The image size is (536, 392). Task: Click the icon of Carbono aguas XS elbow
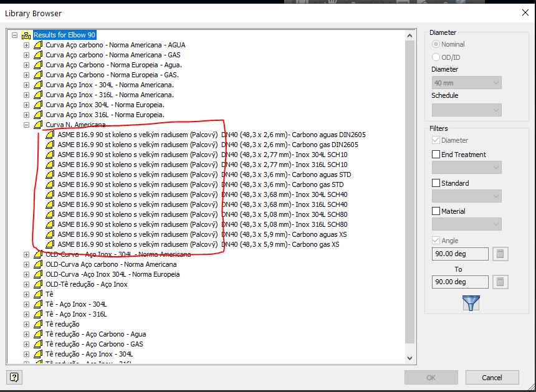(50, 234)
